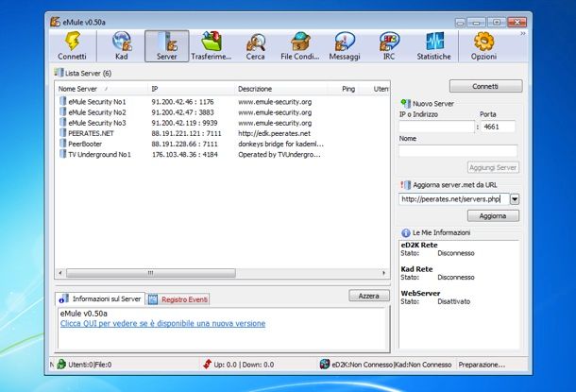
Task: Select the PEERATES.NET server name
Action: point(91,133)
